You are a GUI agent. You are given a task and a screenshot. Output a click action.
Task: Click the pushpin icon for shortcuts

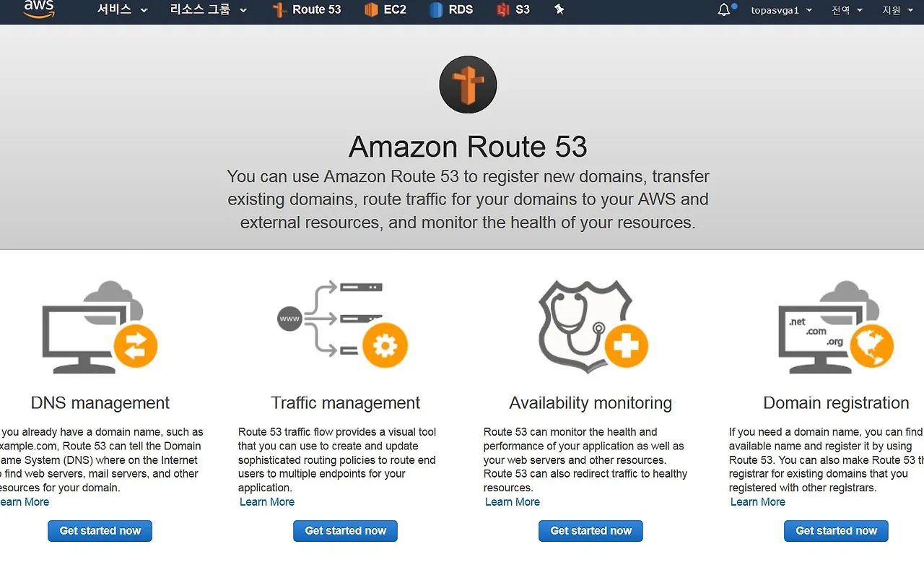(x=559, y=9)
